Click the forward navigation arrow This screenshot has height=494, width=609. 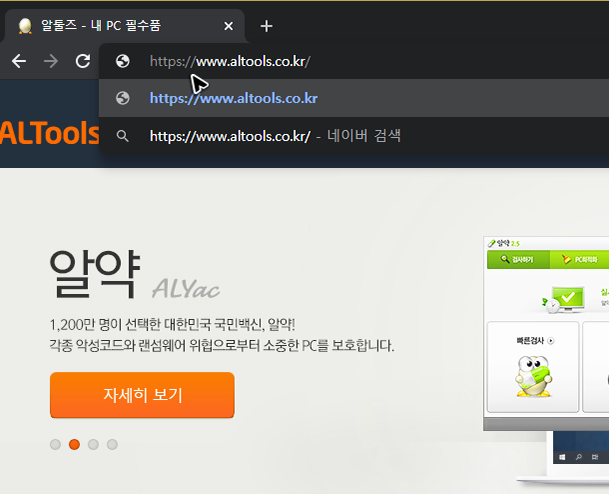click(x=51, y=61)
